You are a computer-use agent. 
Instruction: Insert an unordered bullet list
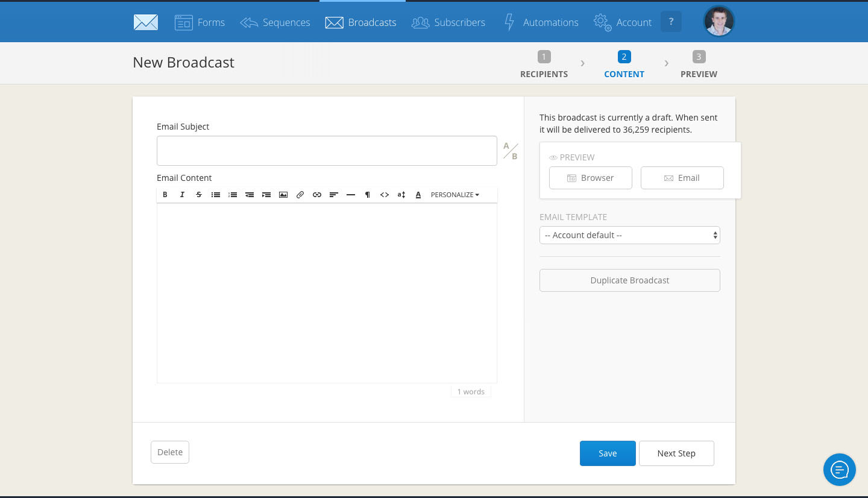click(216, 195)
